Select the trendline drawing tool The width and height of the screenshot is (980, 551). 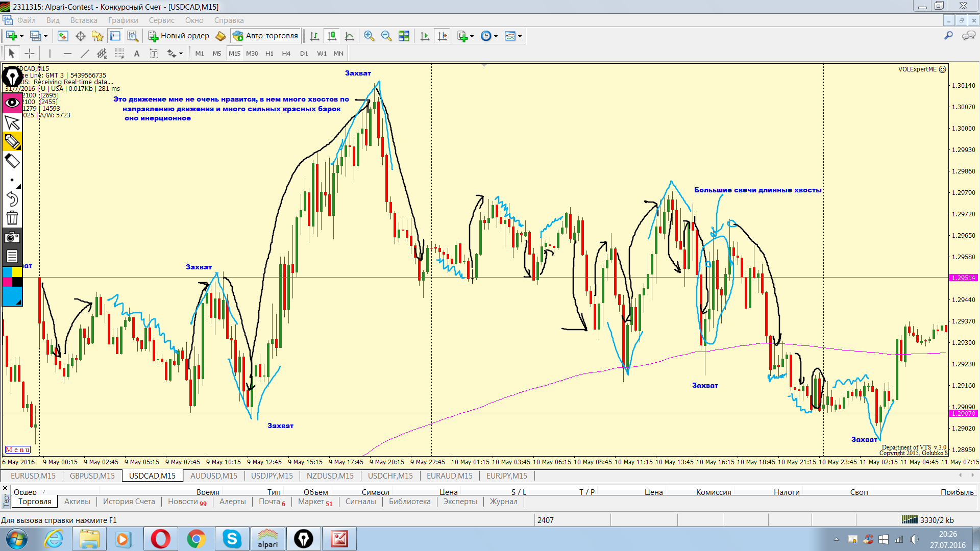pyautogui.click(x=85, y=54)
